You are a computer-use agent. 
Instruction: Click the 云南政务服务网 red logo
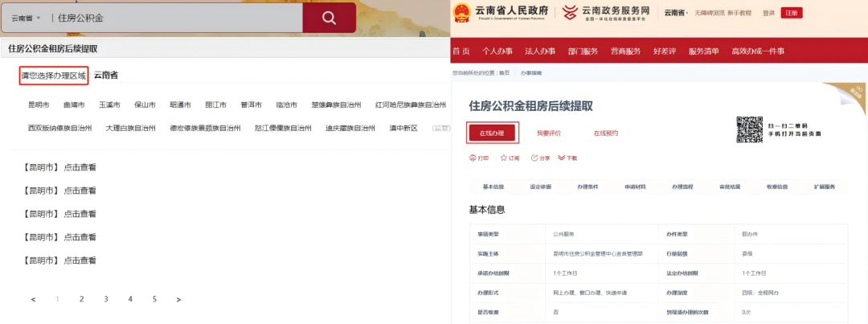click(570, 12)
